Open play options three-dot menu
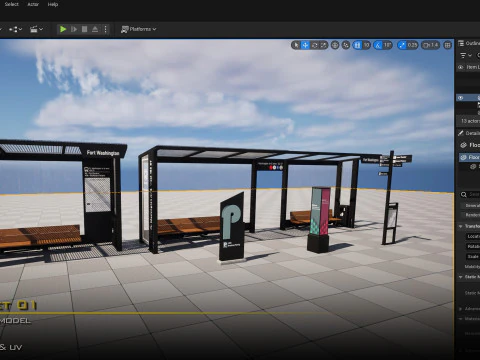The height and width of the screenshot is (360, 480). [105, 29]
